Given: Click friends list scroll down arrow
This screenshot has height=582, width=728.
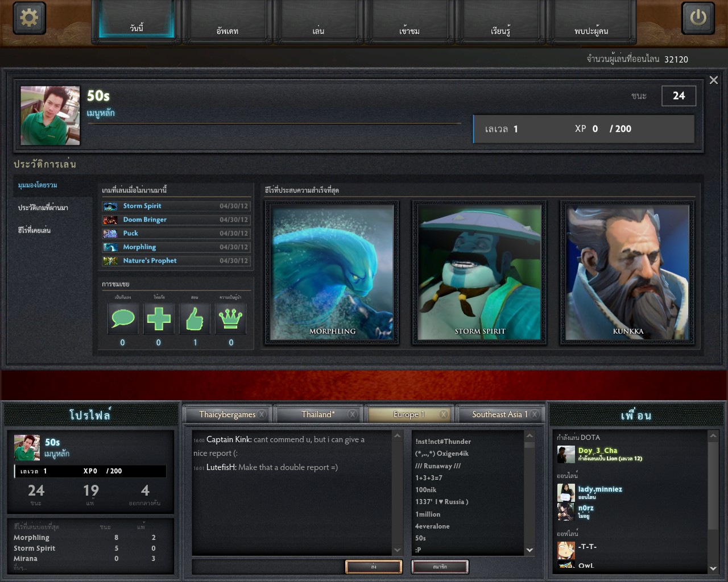Looking at the screenshot, I should tap(713, 568).
